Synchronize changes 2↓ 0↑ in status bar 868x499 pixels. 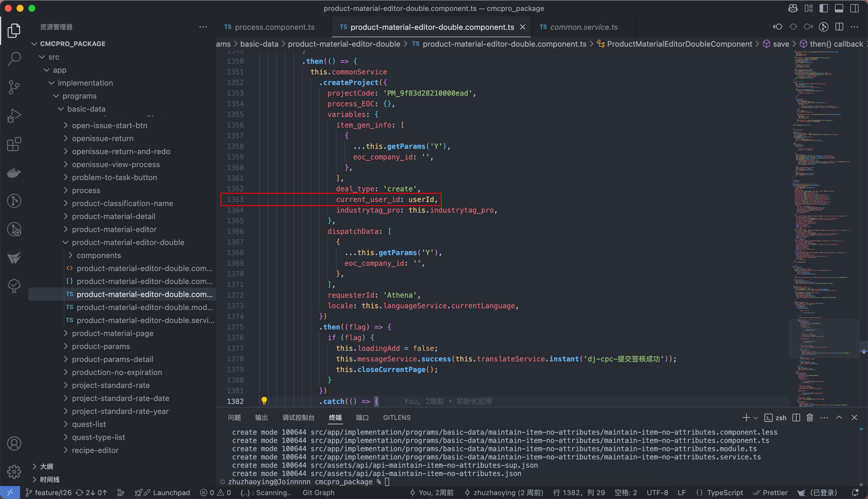click(x=92, y=493)
